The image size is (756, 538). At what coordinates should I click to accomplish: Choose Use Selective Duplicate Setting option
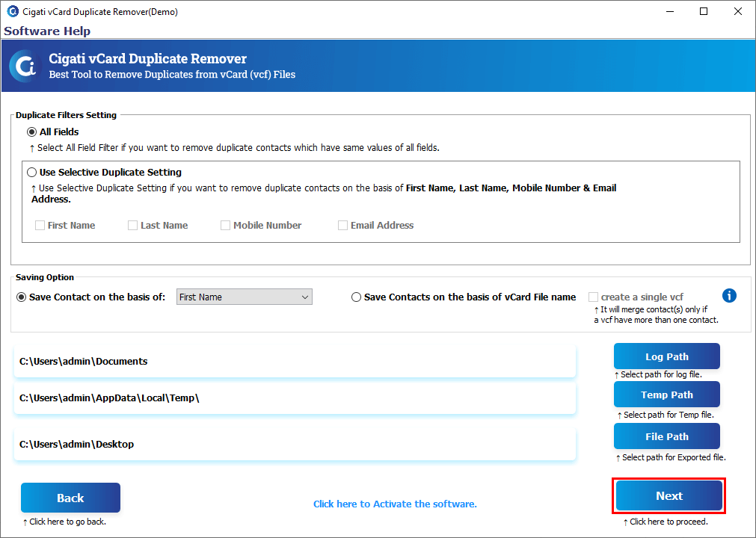[32, 173]
